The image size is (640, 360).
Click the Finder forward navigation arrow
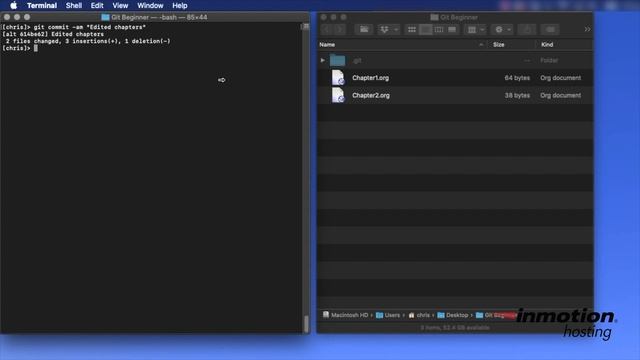coord(340,29)
